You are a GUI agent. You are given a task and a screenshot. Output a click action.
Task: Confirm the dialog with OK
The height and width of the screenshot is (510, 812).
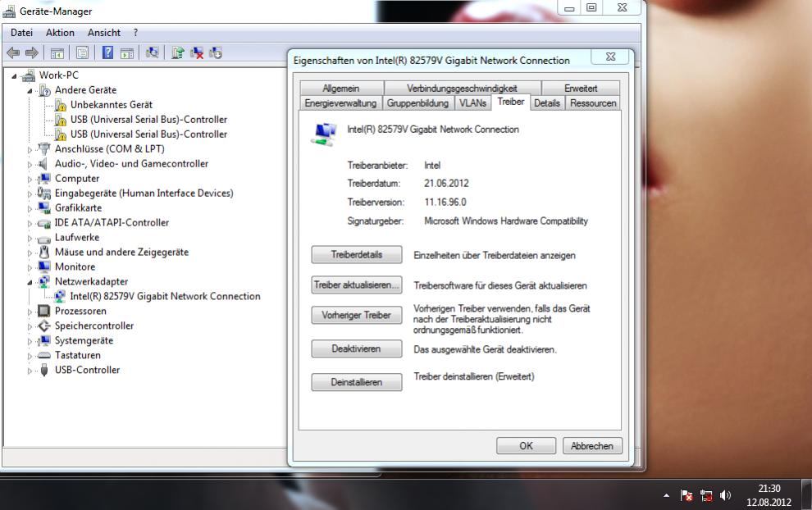click(526, 446)
